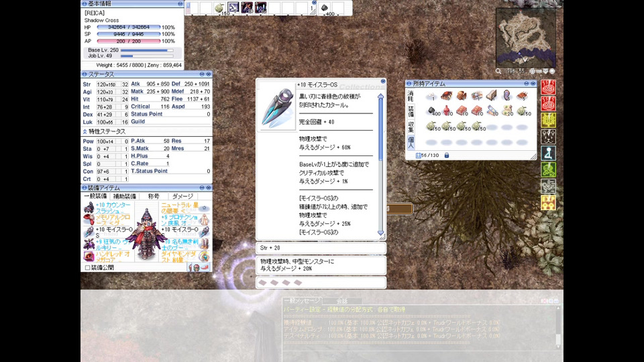Select the 400-count black stone in inventory
This screenshot has width=644, height=362.
click(x=431, y=111)
